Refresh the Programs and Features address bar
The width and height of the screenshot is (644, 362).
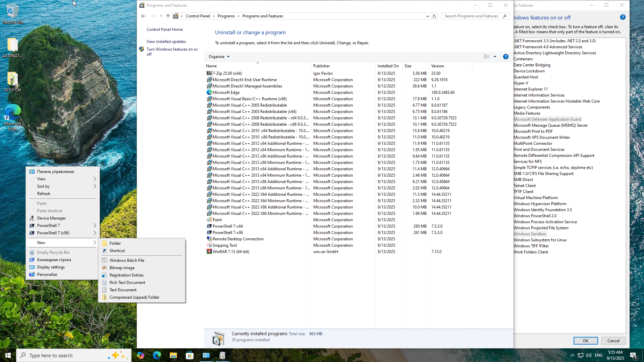(x=434, y=16)
